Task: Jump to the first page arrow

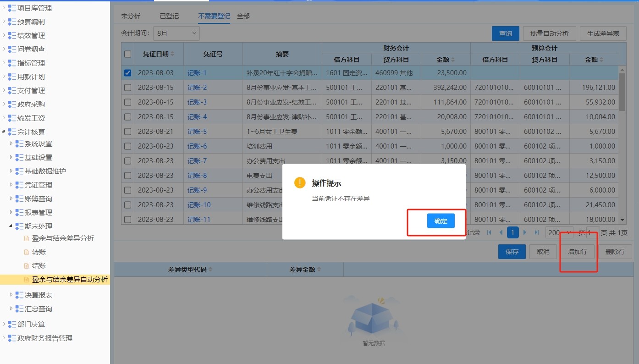Action: pos(489,232)
